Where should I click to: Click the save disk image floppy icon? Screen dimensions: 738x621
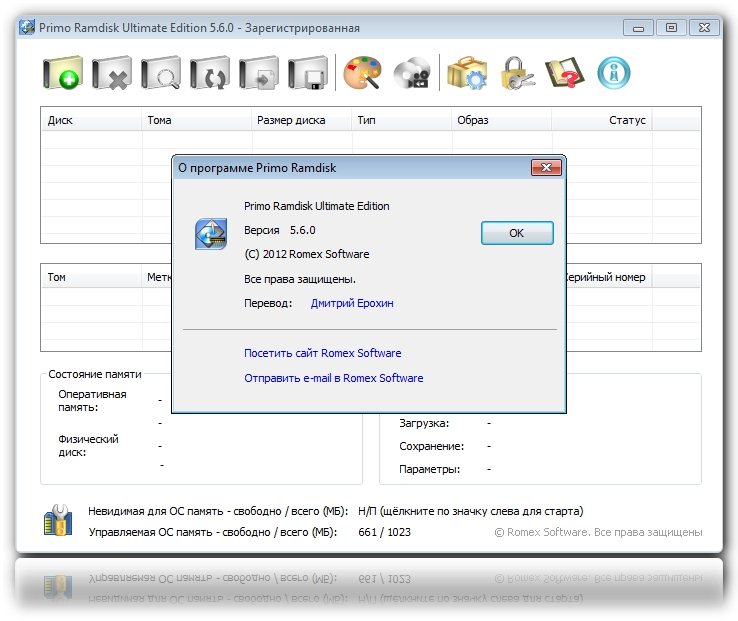point(307,72)
